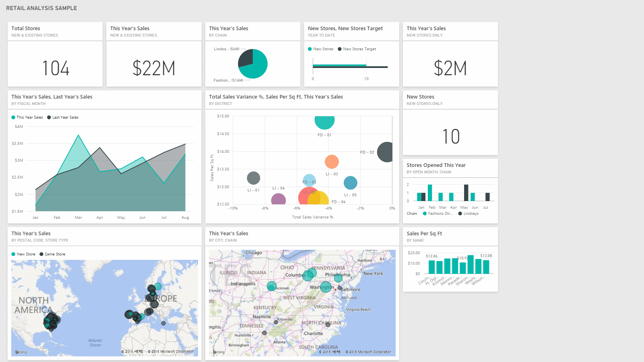644x362 pixels.
Task: Click the Total Sales Variance % axis title
Action: click(312, 217)
